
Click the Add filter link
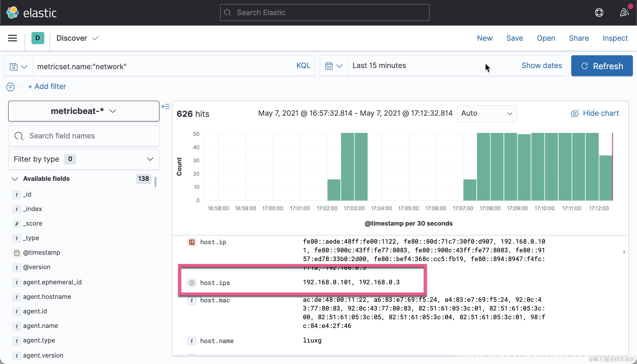(x=47, y=87)
